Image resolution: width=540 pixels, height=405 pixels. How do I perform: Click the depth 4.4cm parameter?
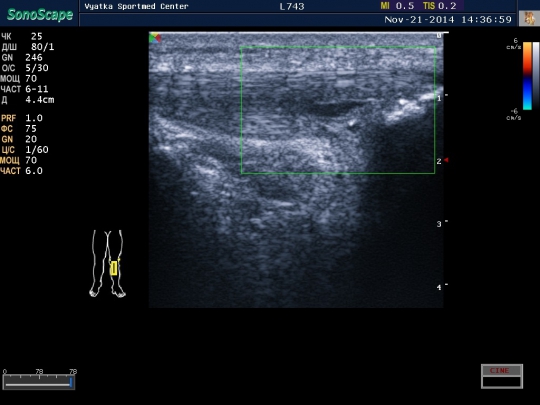coord(28,100)
